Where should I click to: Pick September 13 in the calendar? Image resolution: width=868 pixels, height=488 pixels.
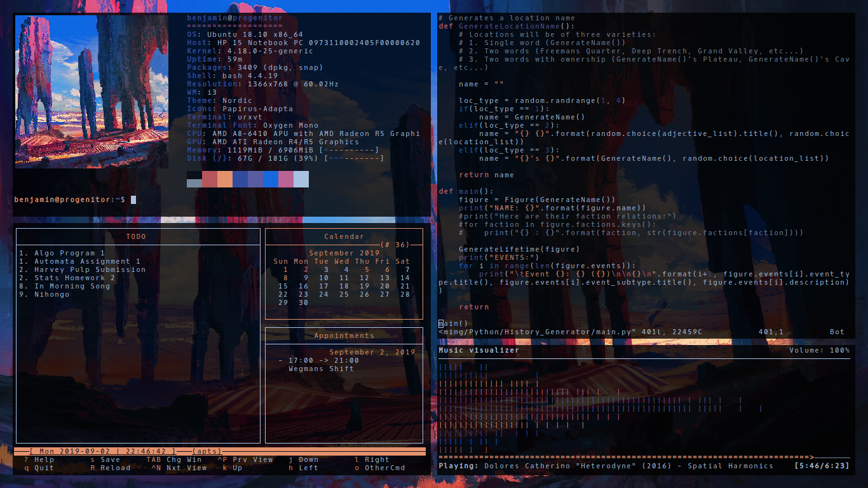click(384, 278)
